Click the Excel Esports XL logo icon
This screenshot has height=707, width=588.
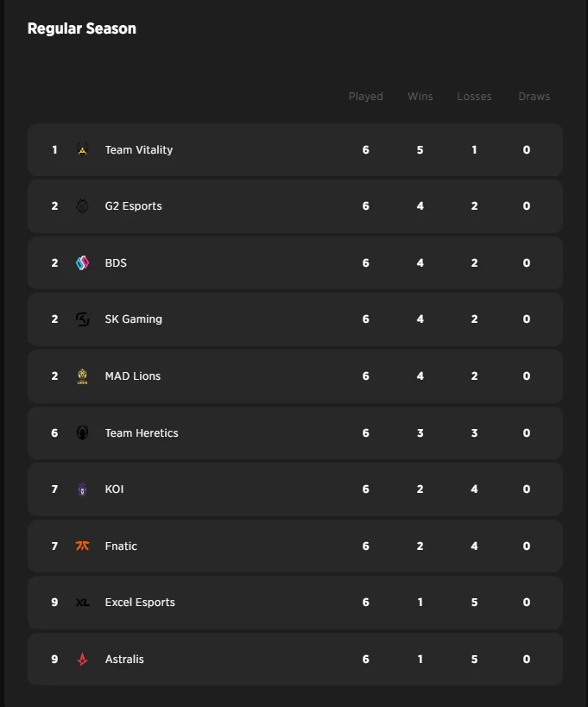point(82,602)
